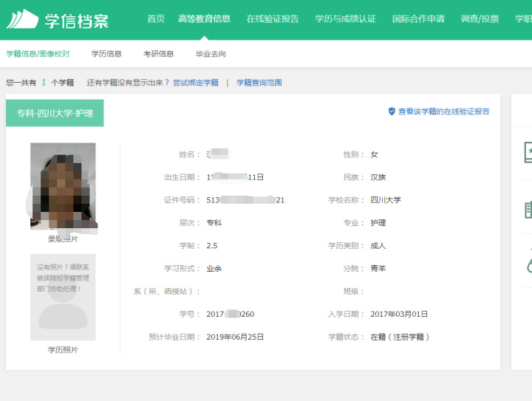Select the 毕业去向 sub-tab

click(211, 54)
